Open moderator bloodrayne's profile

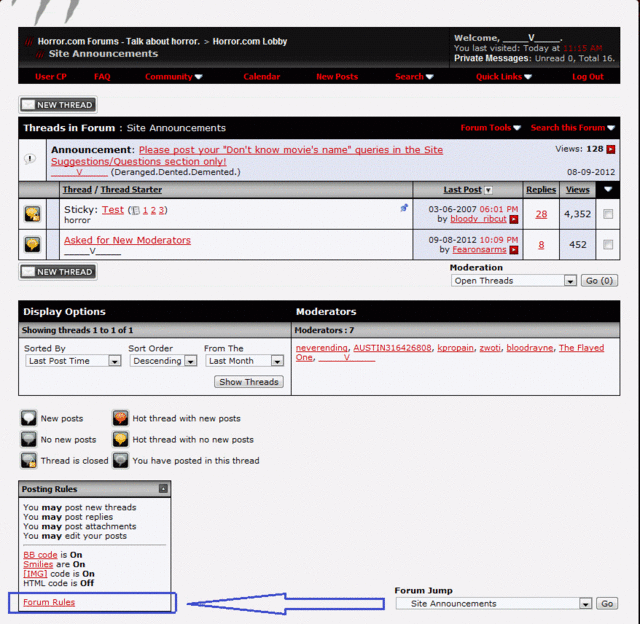tap(530, 348)
